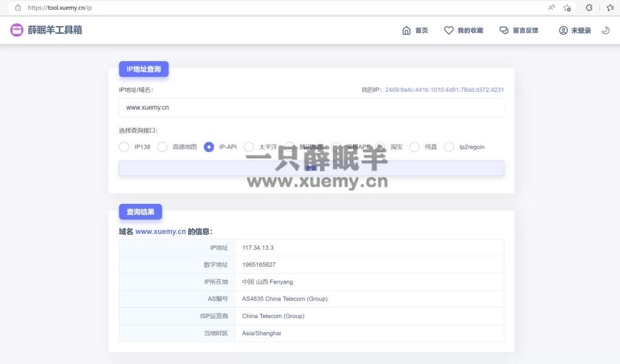This screenshot has width=620, height=364.
Task: Open 留言反馈 menu item
Action: tap(526, 30)
